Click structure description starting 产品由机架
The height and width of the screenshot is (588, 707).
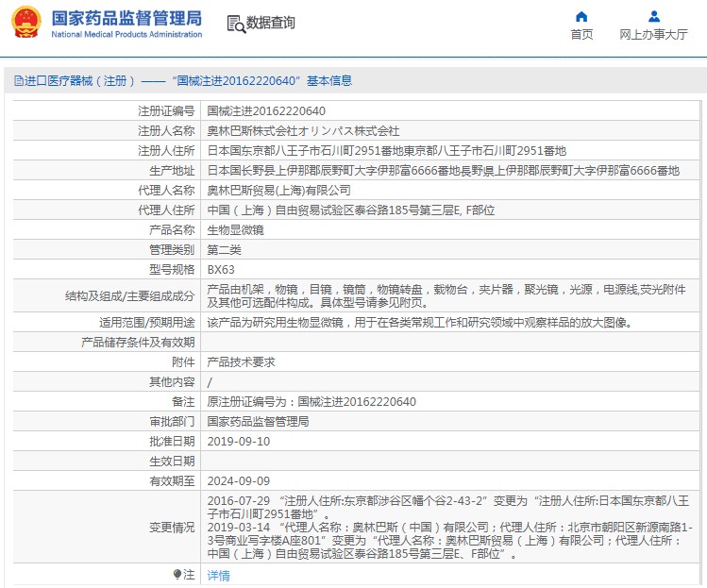(x=446, y=295)
